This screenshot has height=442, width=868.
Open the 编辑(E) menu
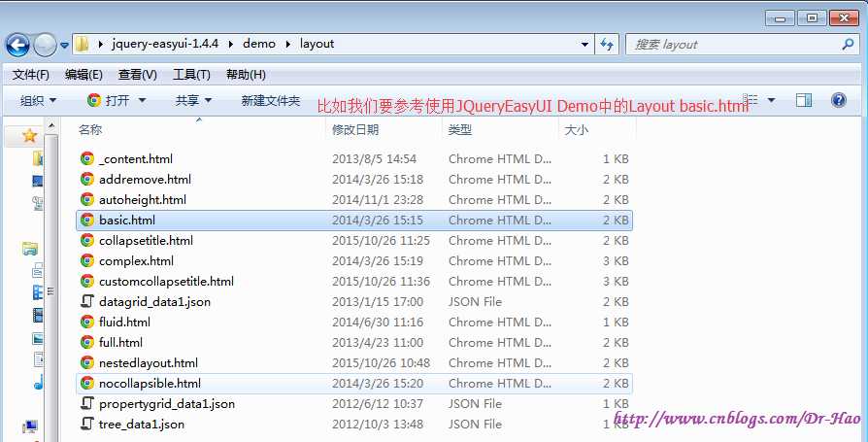83,75
